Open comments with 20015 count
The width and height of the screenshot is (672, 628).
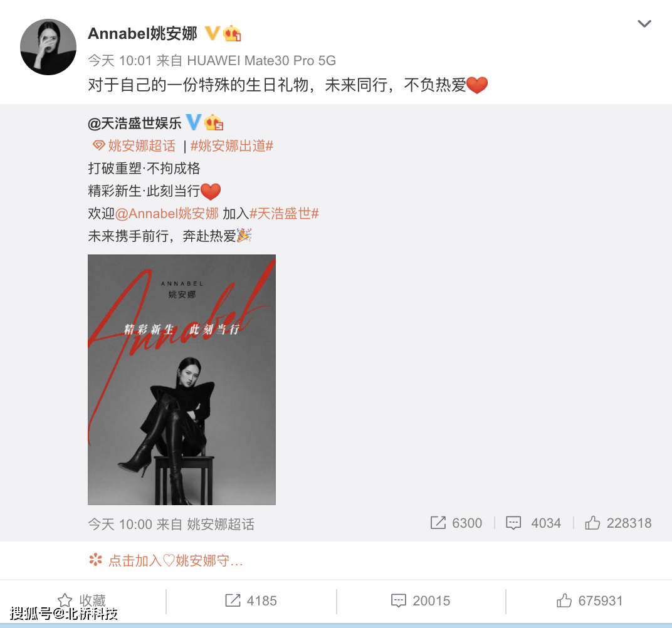(421, 600)
